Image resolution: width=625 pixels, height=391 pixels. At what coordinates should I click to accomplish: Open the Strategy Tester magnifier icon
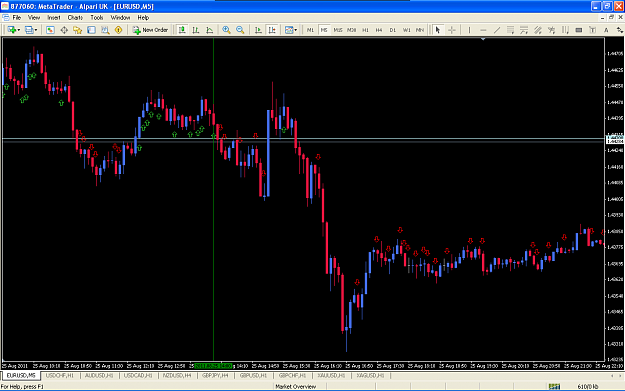pyautogui.click(x=105, y=30)
